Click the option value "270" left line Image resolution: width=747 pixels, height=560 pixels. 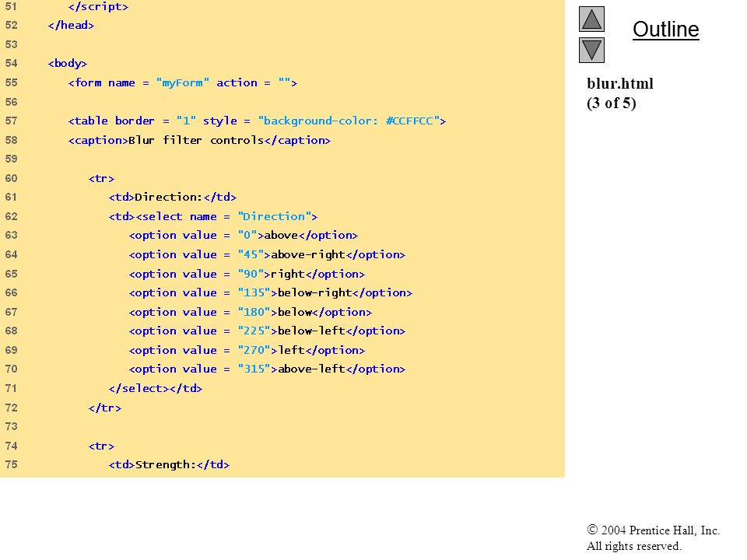click(247, 351)
